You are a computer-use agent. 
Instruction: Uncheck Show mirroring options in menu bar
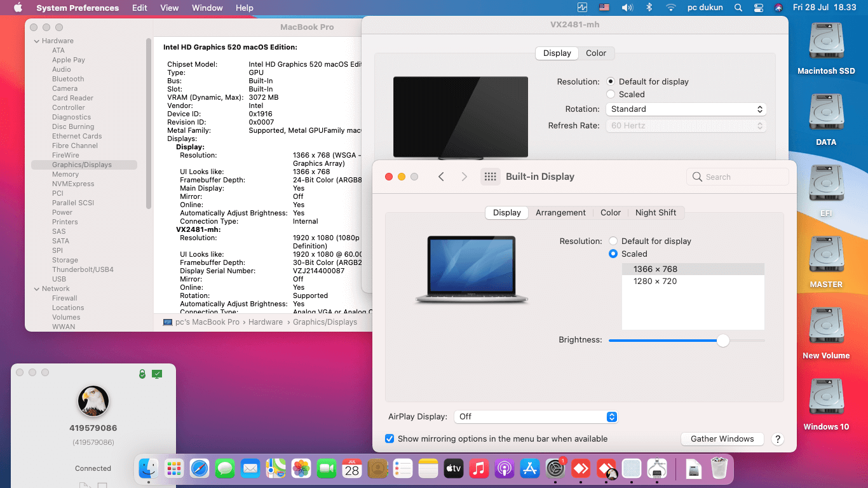(390, 438)
